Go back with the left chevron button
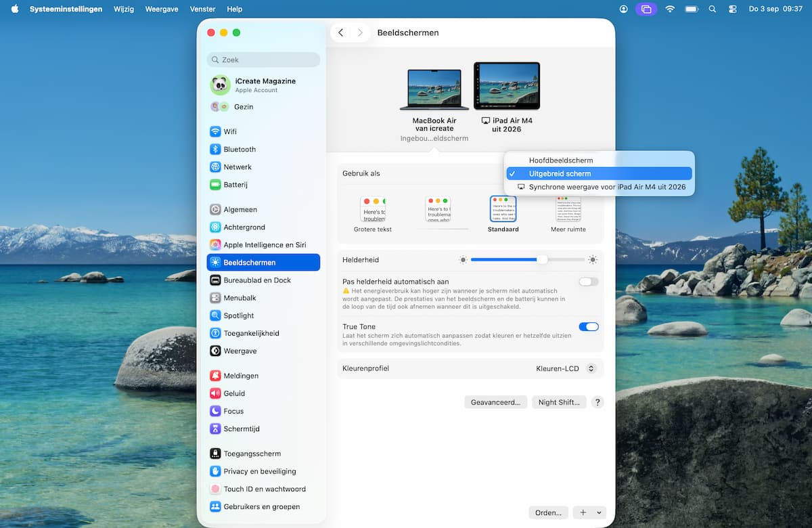Image resolution: width=812 pixels, height=528 pixels. tap(340, 32)
